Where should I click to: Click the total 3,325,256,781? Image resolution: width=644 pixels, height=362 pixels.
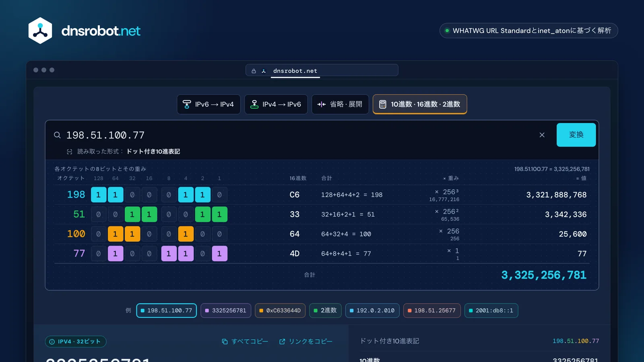pyautogui.click(x=544, y=275)
